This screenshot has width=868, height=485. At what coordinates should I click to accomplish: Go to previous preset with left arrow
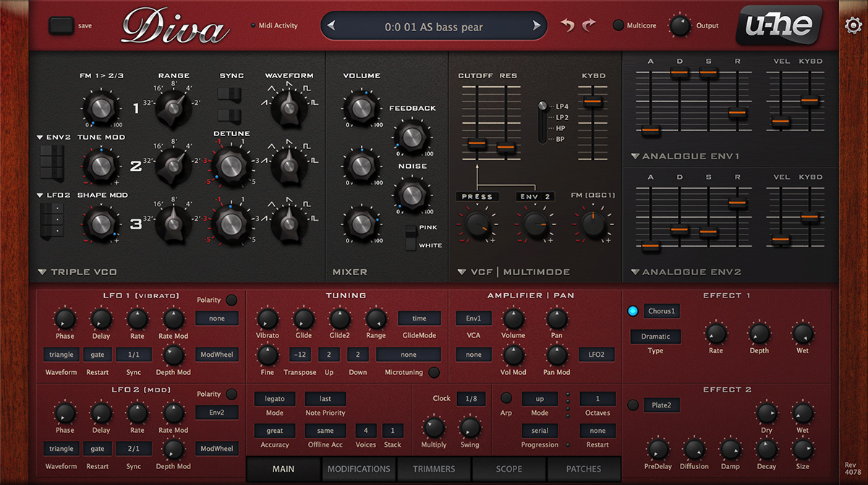coord(331,26)
